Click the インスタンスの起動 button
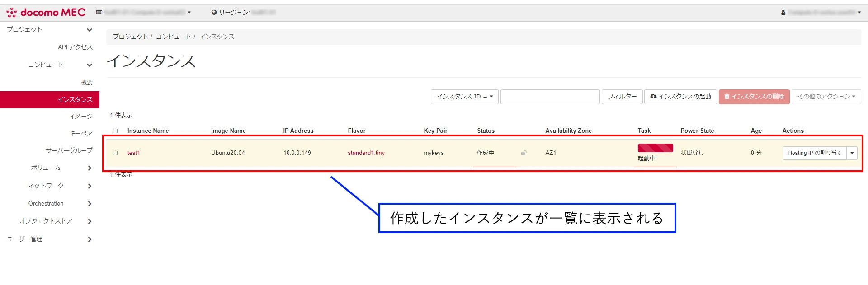The image size is (868, 285). [680, 97]
